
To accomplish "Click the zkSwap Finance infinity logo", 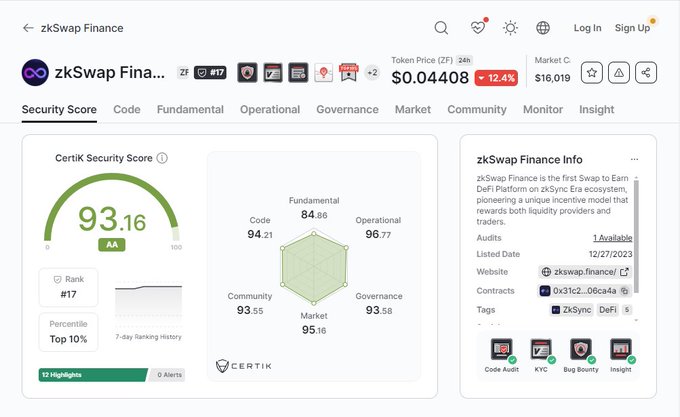I will click(x=35, y=72).
